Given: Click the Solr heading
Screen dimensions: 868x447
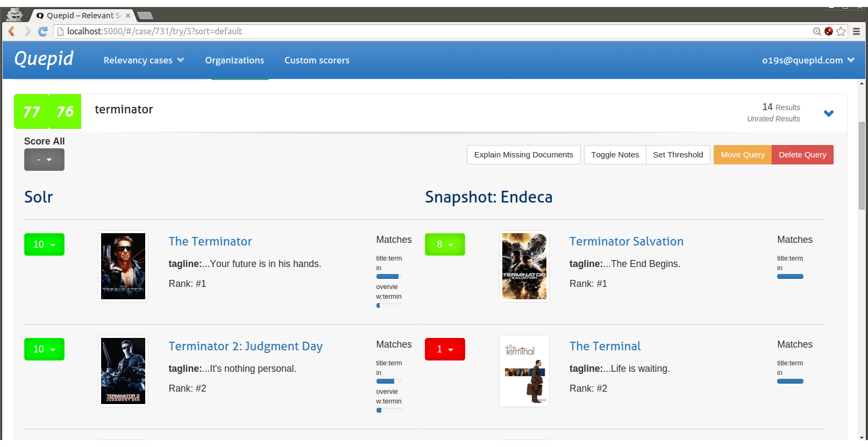Looking at the screenshot, I should [x=39, y=197].
